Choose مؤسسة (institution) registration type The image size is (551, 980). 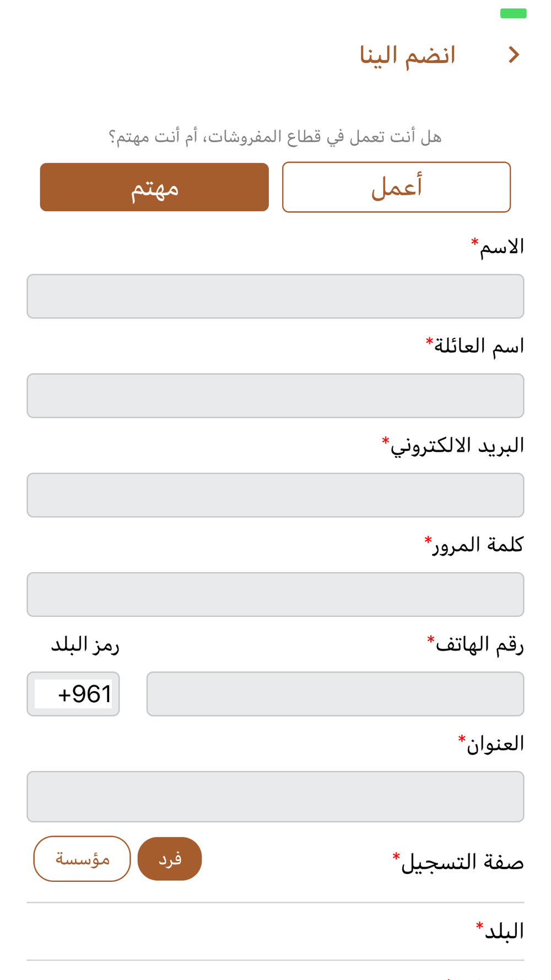click(82, 859)
